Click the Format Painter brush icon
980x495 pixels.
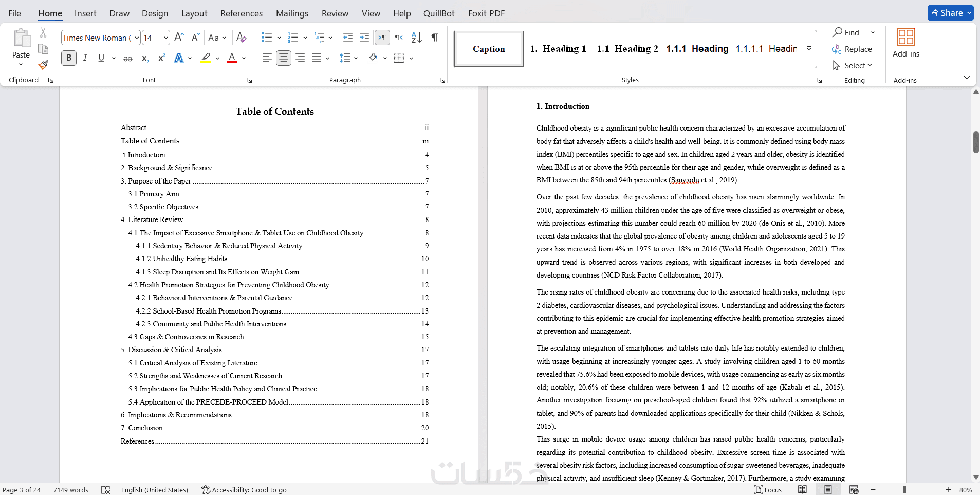coord(43,65)
